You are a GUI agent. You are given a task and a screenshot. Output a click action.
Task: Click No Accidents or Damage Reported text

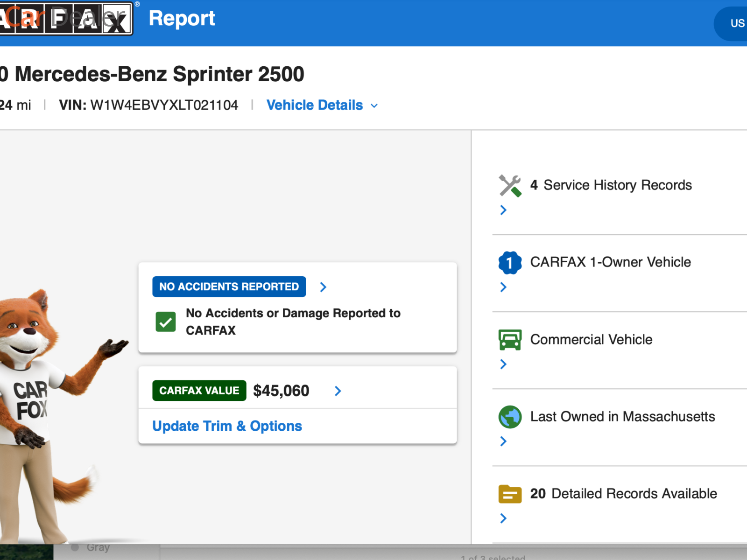pos(293,322)
